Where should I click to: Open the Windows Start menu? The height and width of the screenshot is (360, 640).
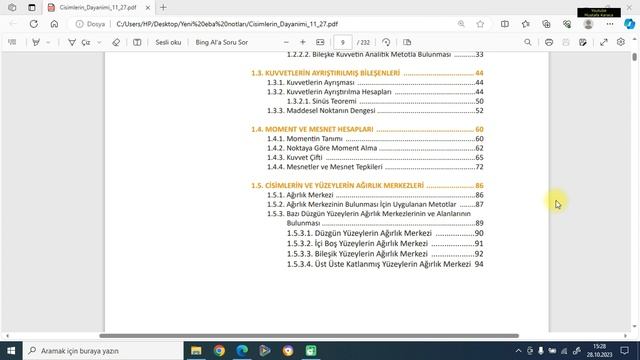pos(11,351)
